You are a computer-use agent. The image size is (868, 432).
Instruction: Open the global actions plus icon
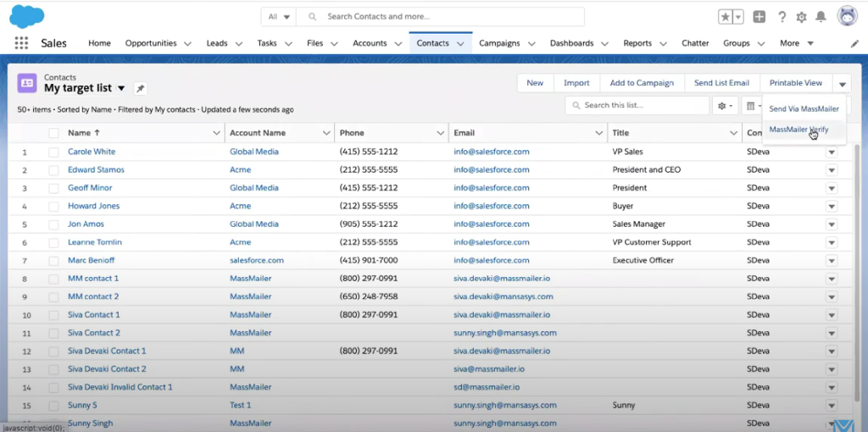pyautogui.click(x=759, y=17)
